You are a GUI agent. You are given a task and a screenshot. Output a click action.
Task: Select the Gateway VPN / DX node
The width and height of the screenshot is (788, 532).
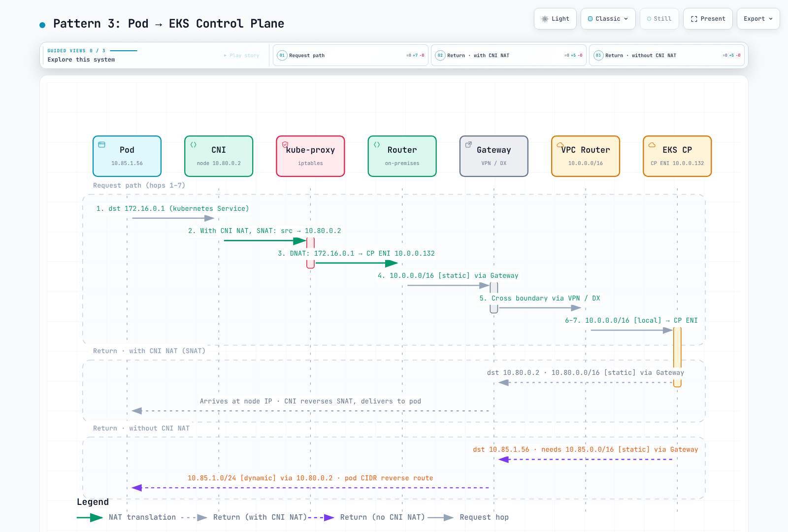coord(494,156)
